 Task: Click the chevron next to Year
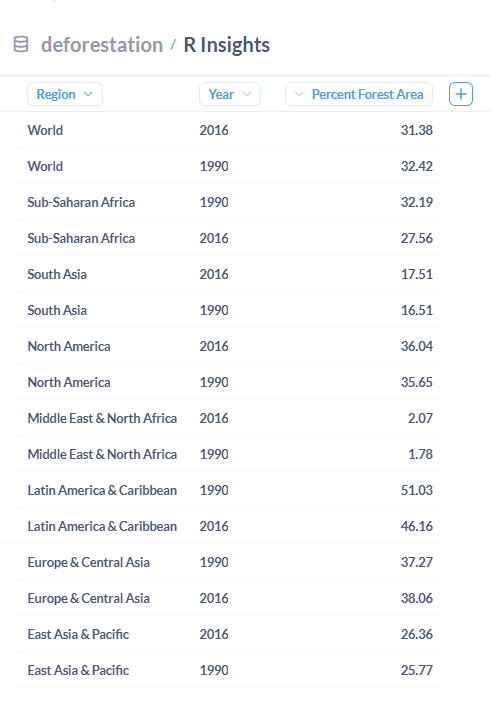(247, 94)
